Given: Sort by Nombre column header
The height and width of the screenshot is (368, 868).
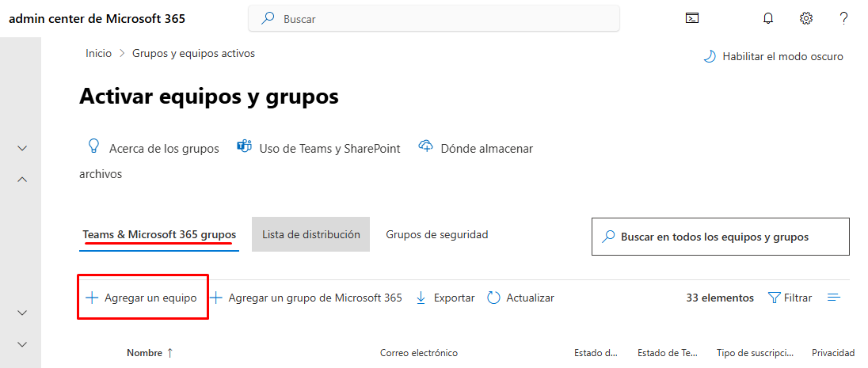Looking at the screenshot, I should [144, 352].
